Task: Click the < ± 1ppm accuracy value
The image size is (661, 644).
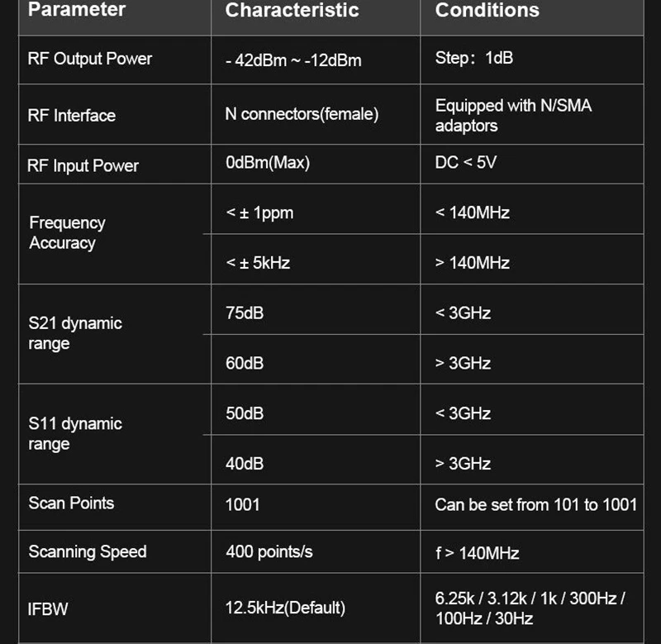Action: coord(259,213)
